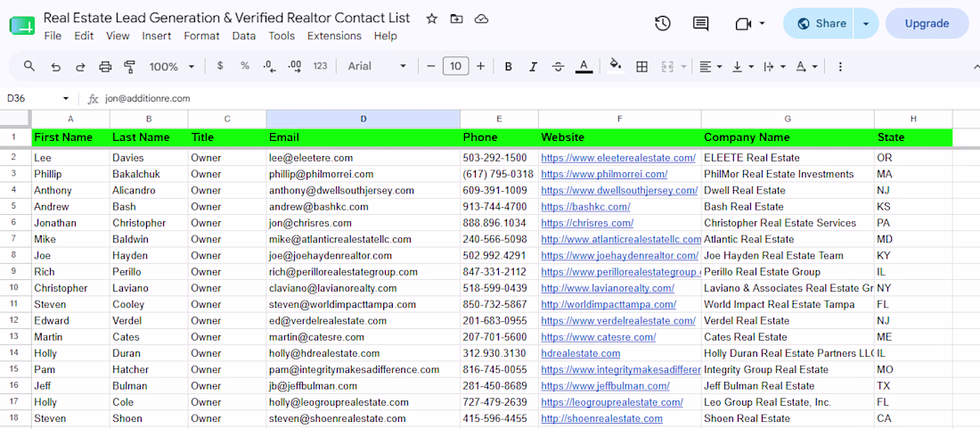Open the borders tool
980x429 pixels.
pyautogui.click(x=641, y=66)
